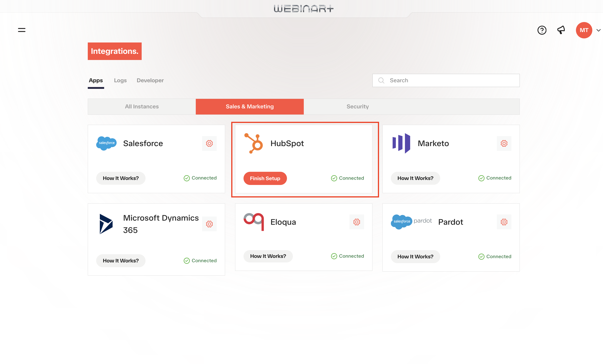The image size is (603, 364).
Task: Click the WEBINAR+ logo at top
Action: [x=304, y=9]
